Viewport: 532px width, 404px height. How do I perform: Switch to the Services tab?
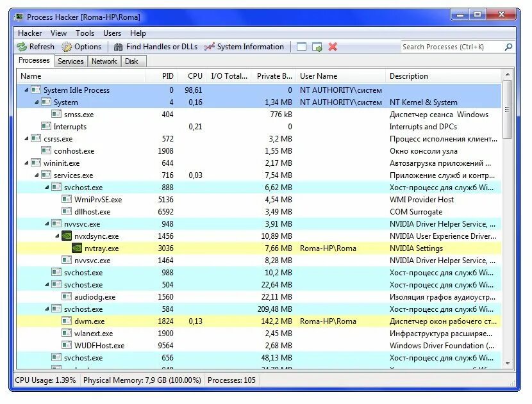71,61
